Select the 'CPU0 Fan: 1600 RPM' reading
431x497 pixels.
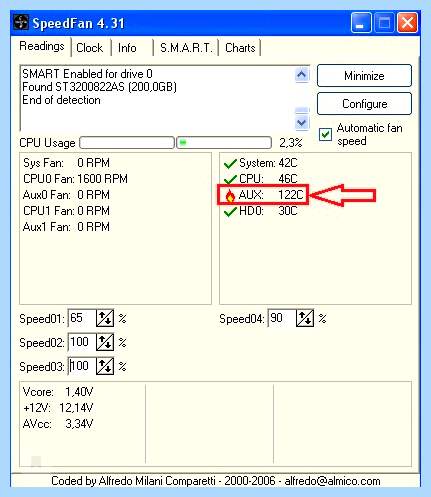(75, 179)
